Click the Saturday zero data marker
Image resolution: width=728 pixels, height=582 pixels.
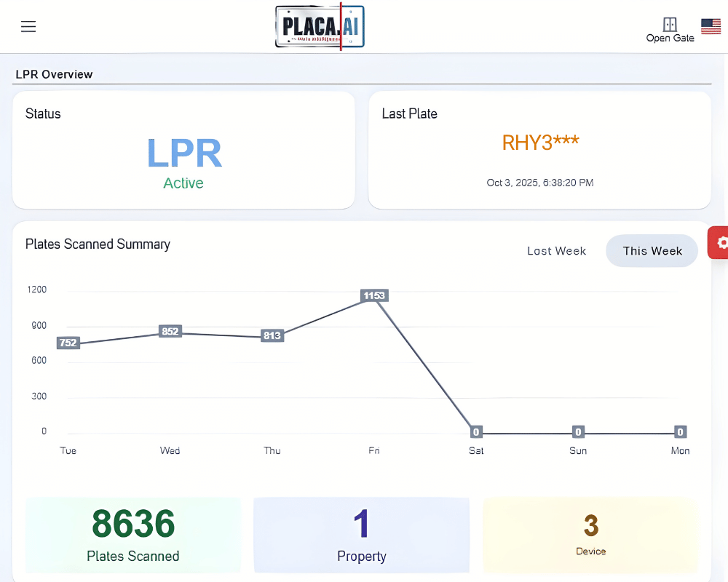(476, 432)
